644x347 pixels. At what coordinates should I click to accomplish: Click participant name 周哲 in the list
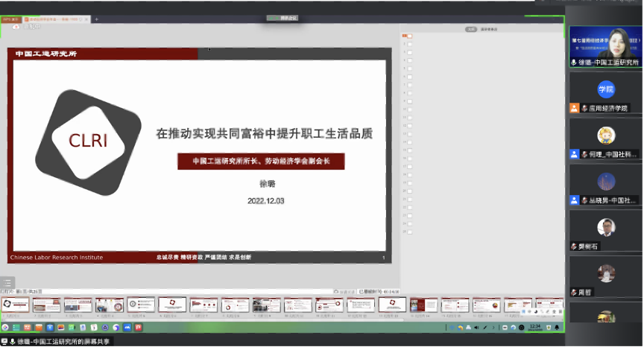[584, 293]
